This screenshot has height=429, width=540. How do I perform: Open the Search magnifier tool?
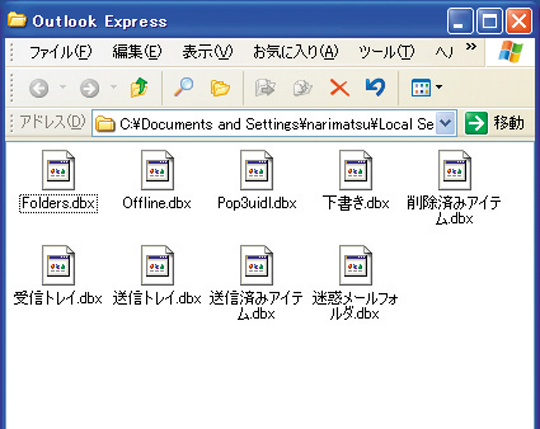coord(184,87)
